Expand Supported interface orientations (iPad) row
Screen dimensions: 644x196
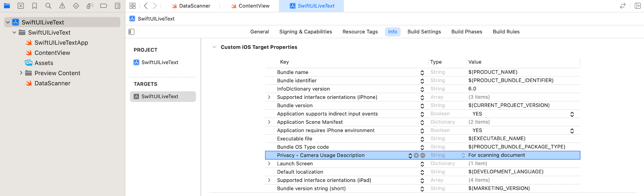click(x=269, y=180)
